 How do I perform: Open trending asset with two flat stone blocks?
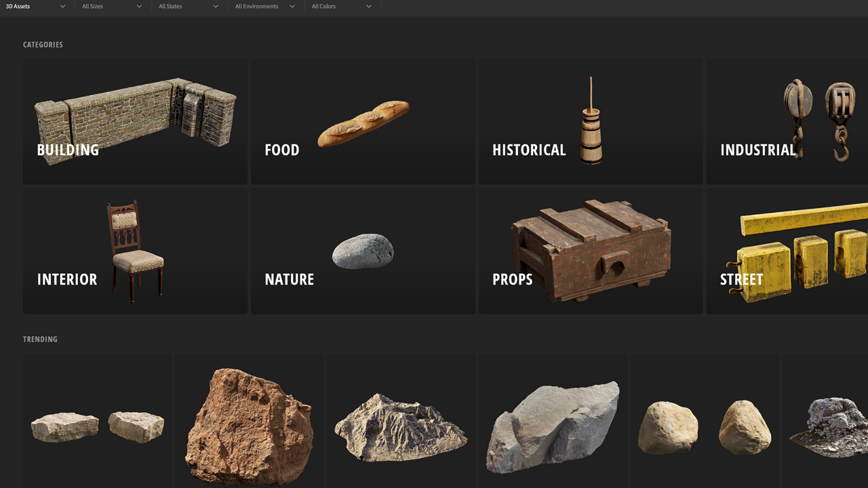point(97,420)
